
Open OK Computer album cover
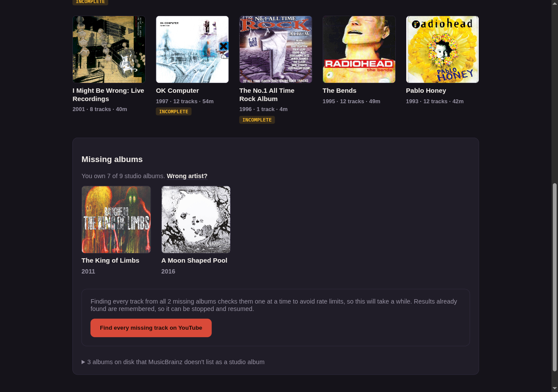[x=192, y=49]
